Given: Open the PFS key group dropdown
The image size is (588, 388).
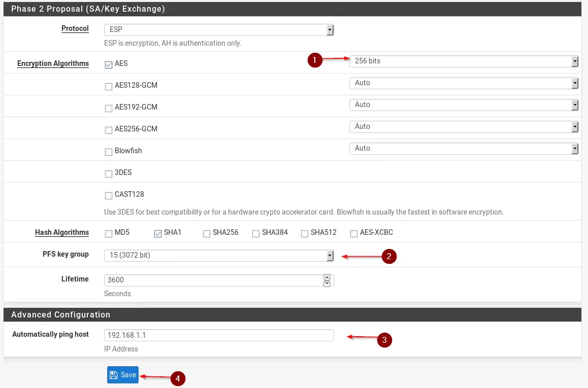Looking at the screenshot, I should coord(219,256).
